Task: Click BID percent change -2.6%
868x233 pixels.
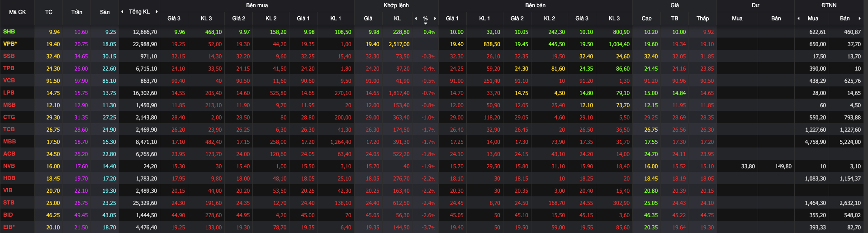Action: tap(428, 215)
